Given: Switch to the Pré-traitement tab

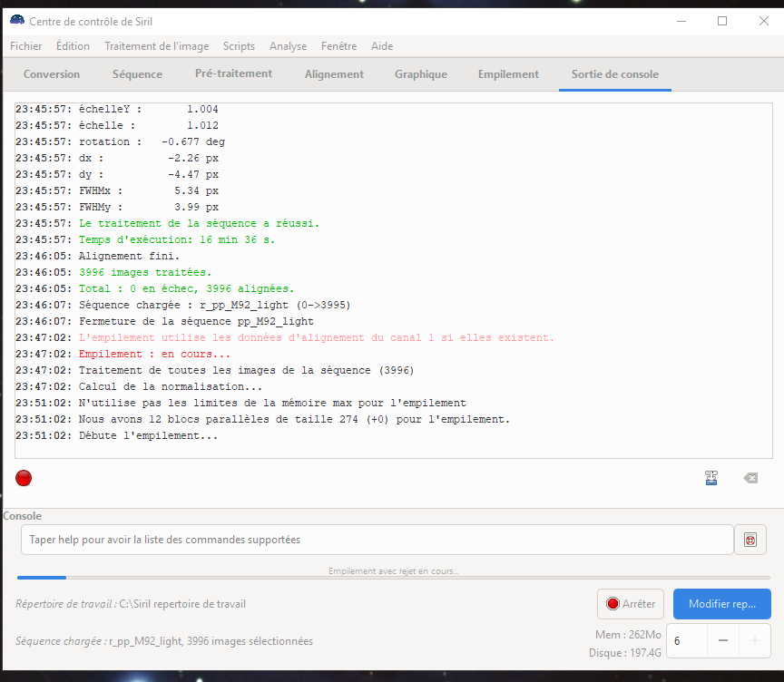Looking at the screenshot, I should [233, 74].
